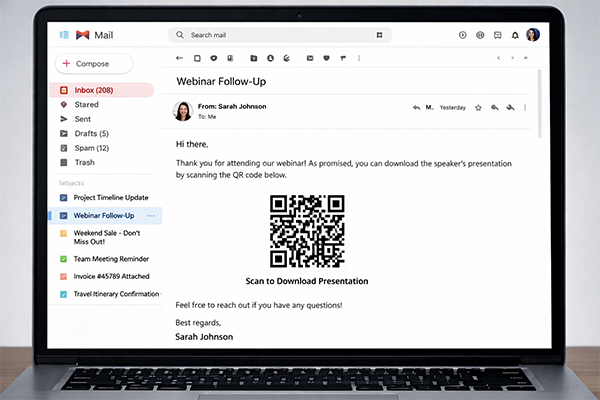Open the globe icon in header

coord(480,35)
